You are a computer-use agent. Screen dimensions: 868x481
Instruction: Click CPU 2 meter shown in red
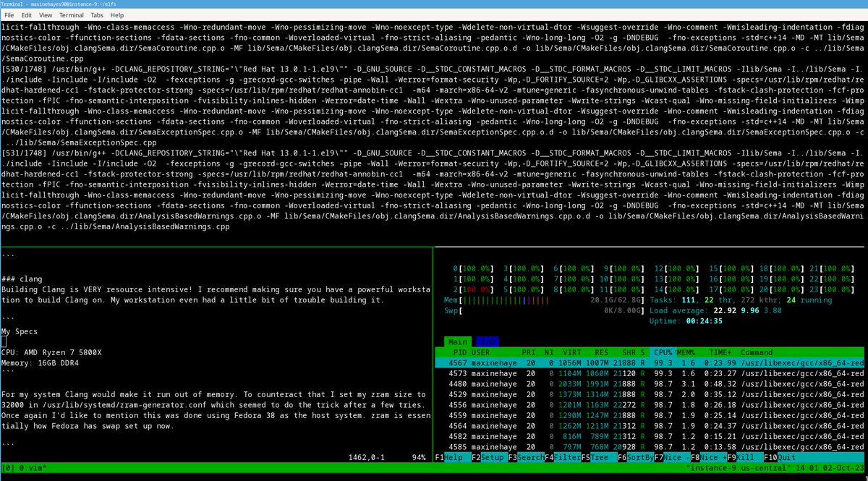point(472,289)
